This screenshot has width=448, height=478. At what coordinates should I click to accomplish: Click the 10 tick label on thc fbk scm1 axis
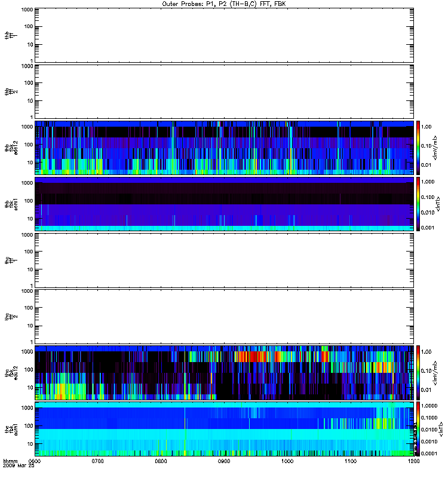tap(30, 444)
